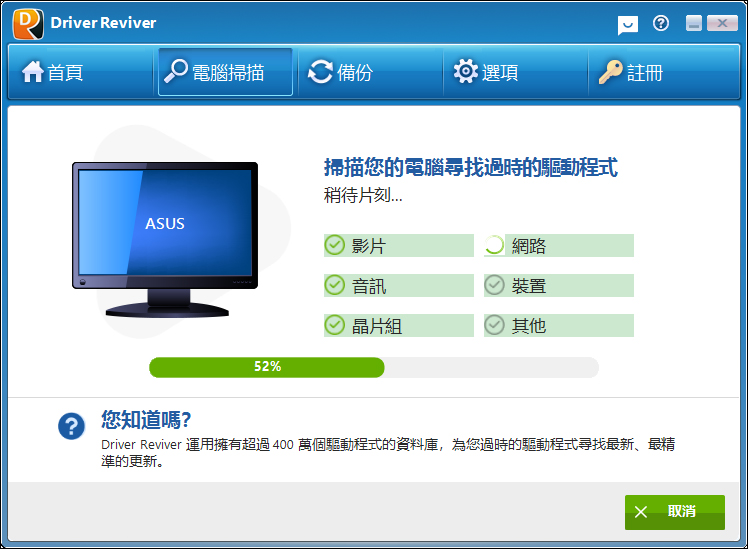
Task: Open the 選項 options tab
Action: click(515, 72)
